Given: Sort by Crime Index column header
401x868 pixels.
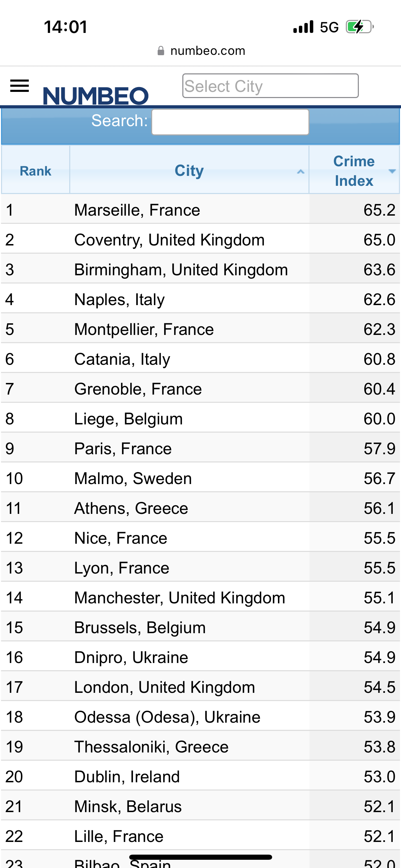Looking at the screenshot, I should (x=354, y=170).
